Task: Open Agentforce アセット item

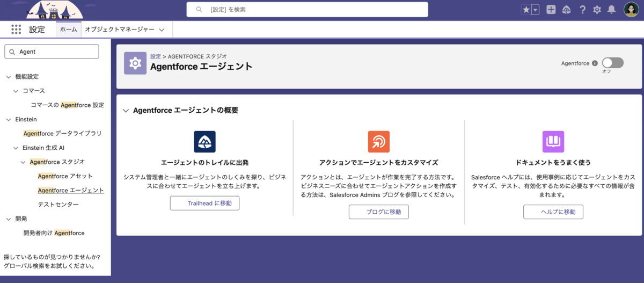Action: (65, 176)
